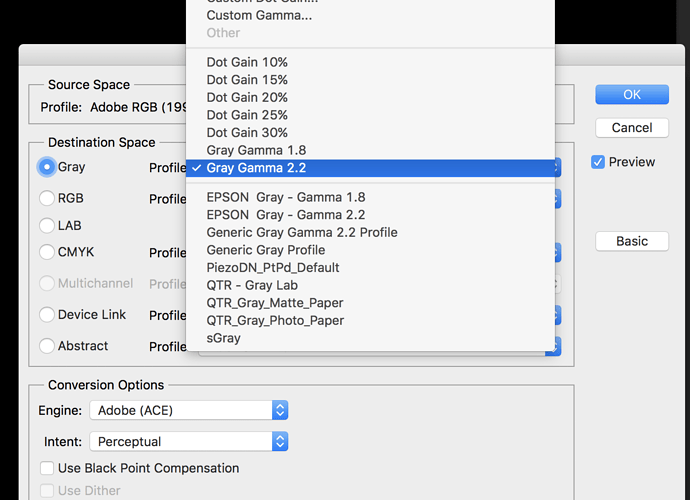Choose Custom Gamma... menu entry

click(259, 15)
